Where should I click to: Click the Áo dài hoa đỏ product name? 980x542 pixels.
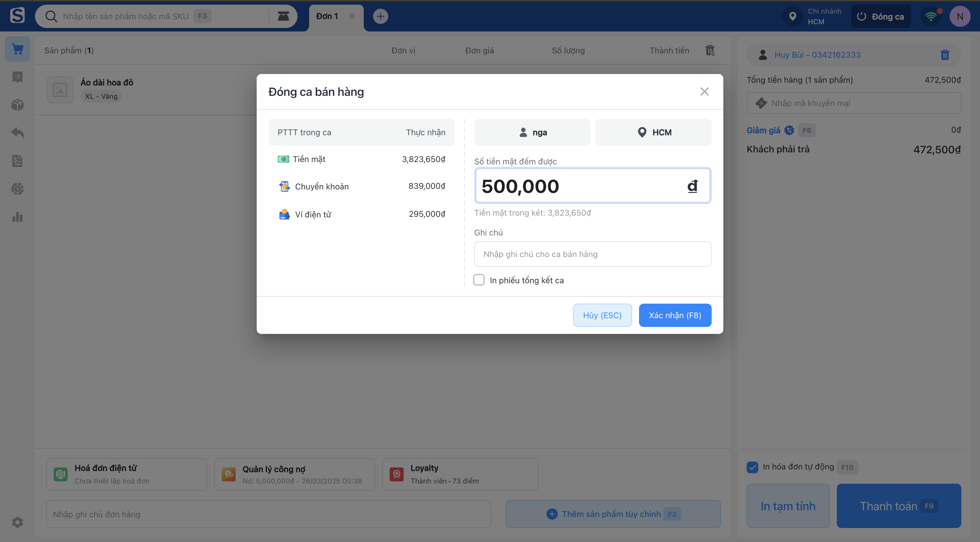(107, 82)
